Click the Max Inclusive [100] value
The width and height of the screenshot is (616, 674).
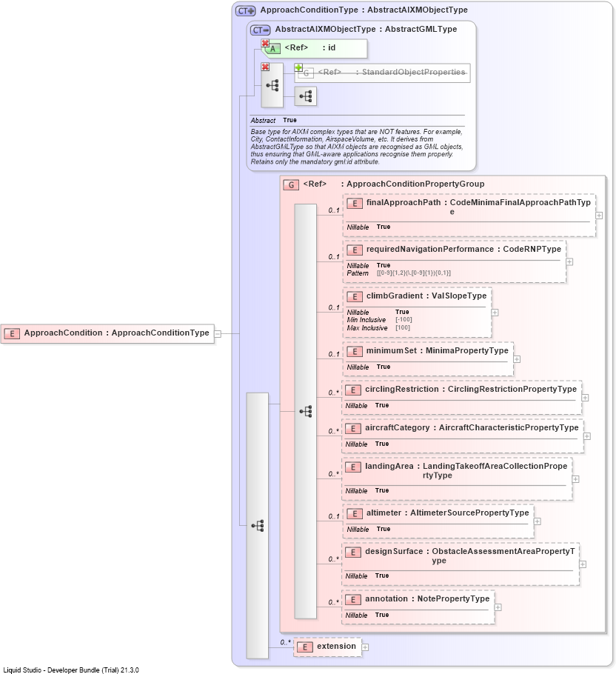pos(403,327)
